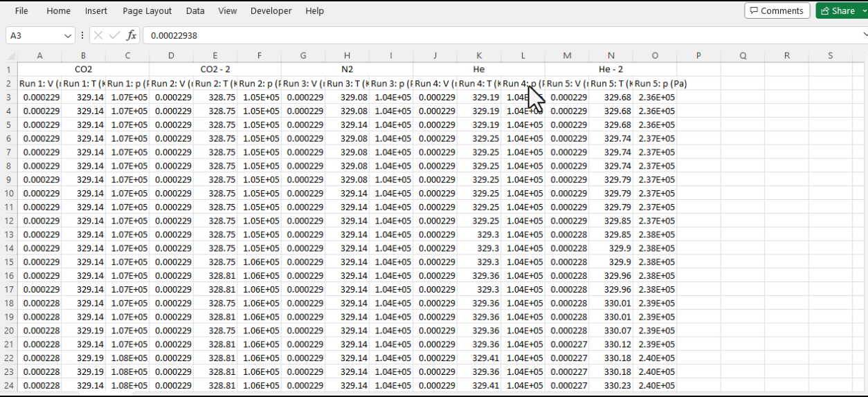Click the Insert Function fx icon

(132, 35)
